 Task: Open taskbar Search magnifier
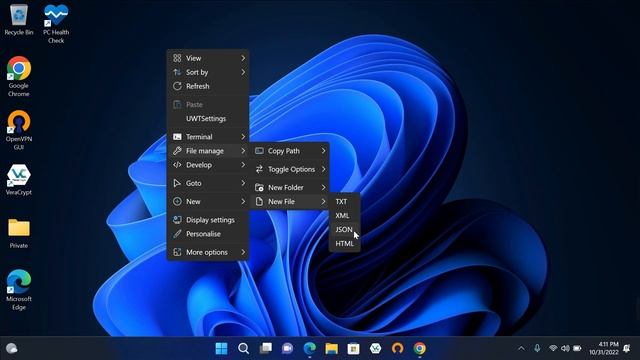[243, 348]
